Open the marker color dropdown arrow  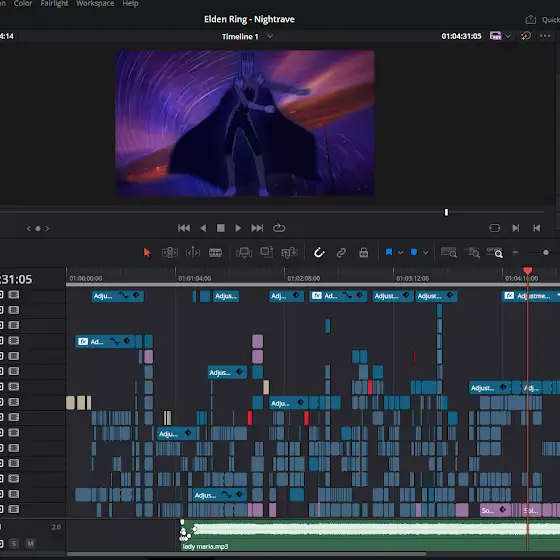coord(425,253)
